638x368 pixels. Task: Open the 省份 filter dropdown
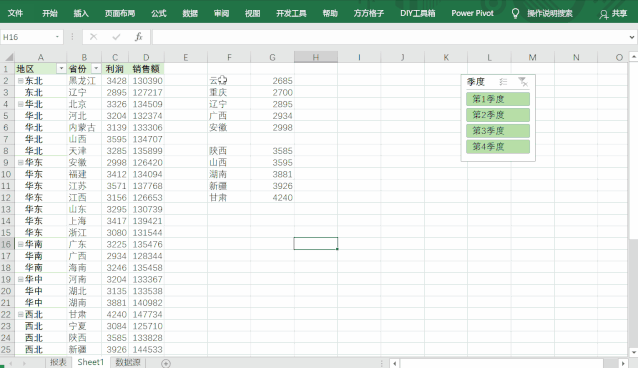coord(96,68)
